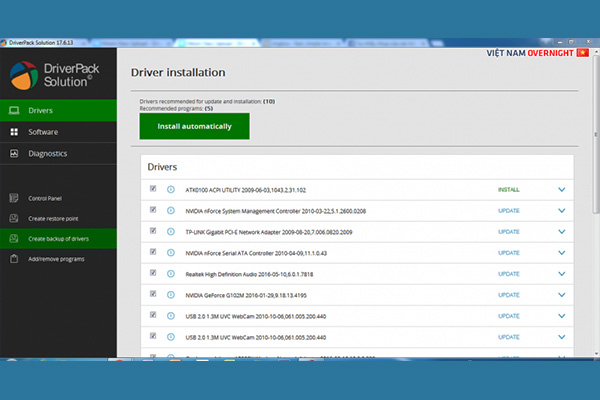The height and width of the screenshot is (400, 600).
Task: Click the VIỆT NAM OVERNIGHT text
Action: coord(530,53)
